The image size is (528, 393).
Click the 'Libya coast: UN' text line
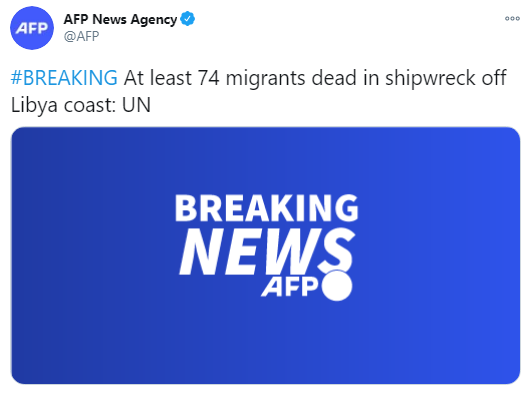pos(81,105)
